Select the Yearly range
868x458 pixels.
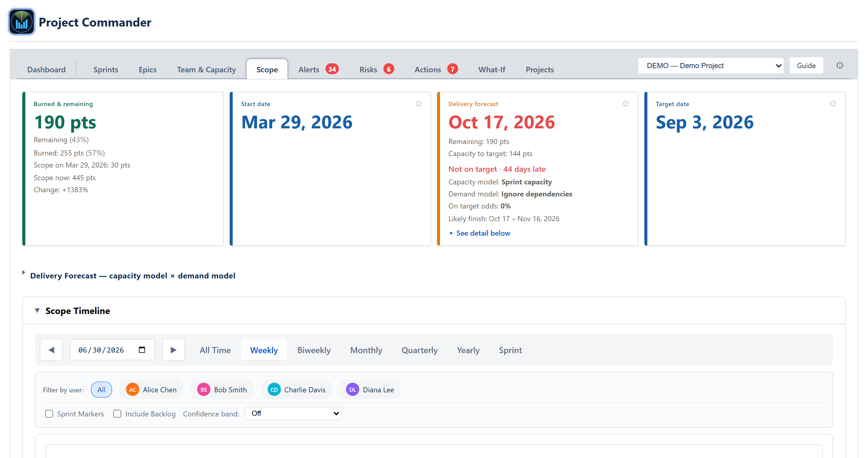468,350
